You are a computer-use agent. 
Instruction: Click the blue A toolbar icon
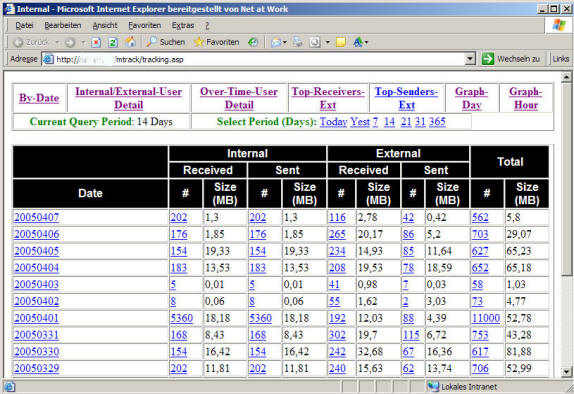(357, 42)
